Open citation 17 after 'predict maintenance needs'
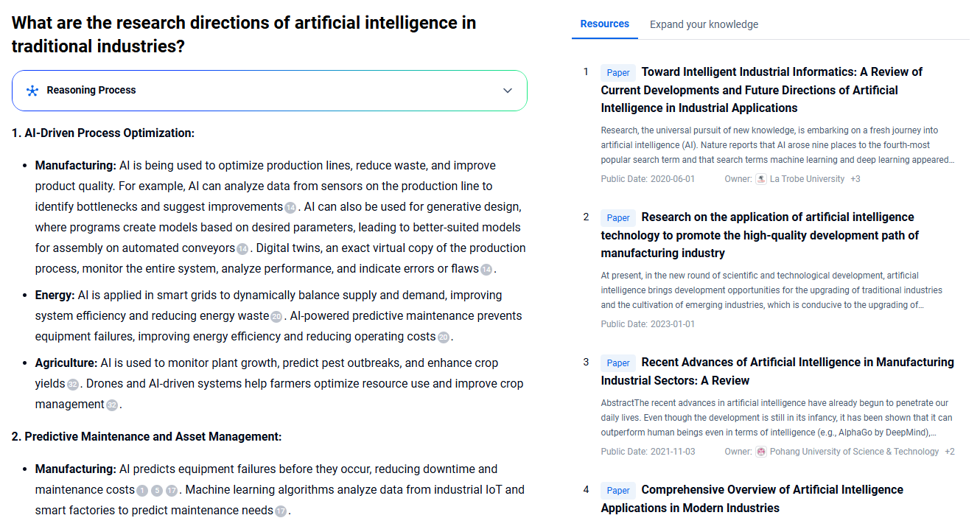The image size is (980, 518). tap(281, 511)
